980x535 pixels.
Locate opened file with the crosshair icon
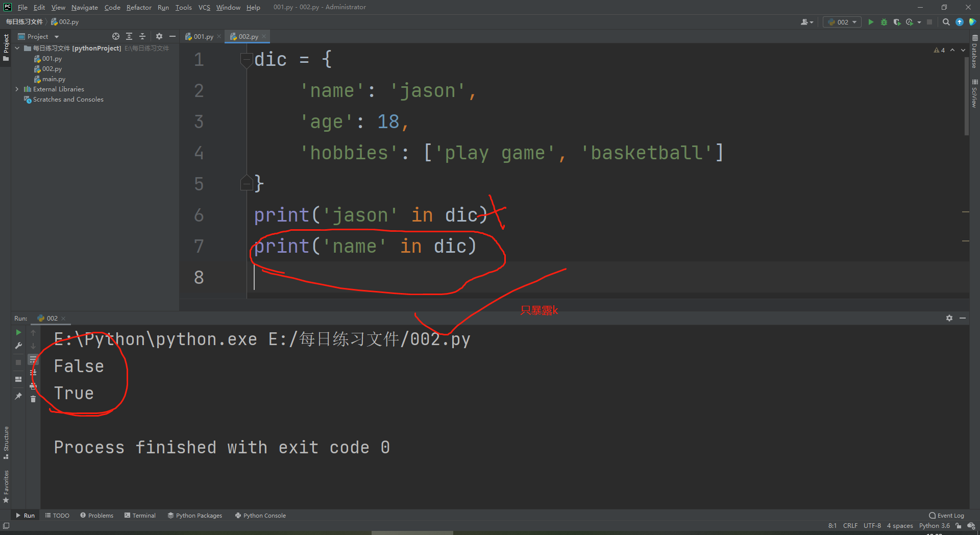pyautogui.click(x=116, y=36)
